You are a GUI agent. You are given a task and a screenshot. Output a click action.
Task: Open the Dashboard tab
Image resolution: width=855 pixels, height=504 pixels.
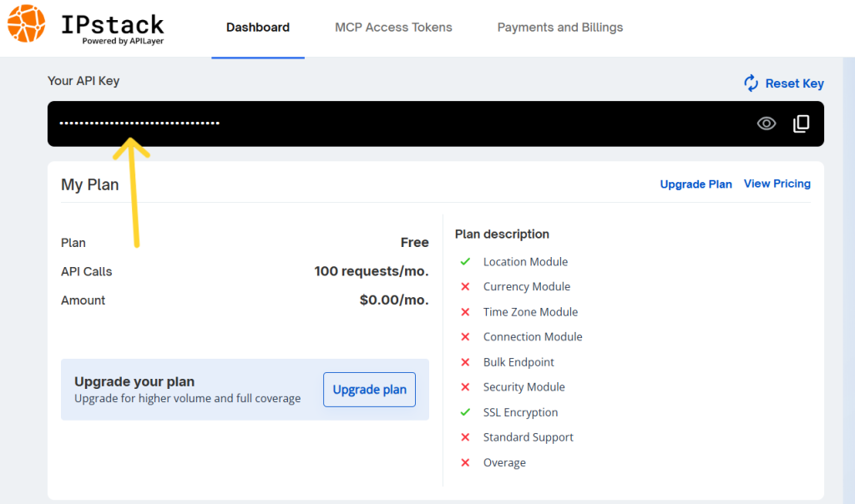[258, 28]
